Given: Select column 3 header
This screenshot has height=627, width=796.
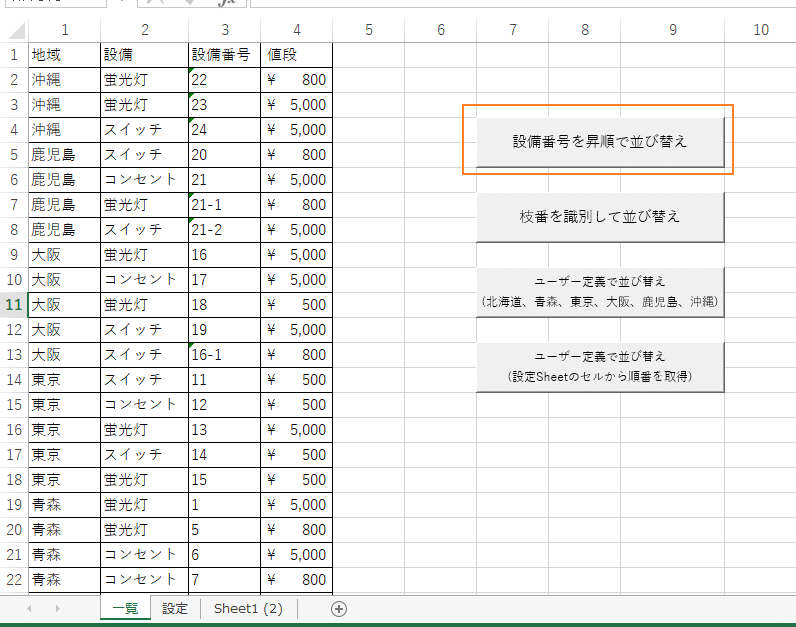Looking at the screenshot, I should click(x=224, y=30).
